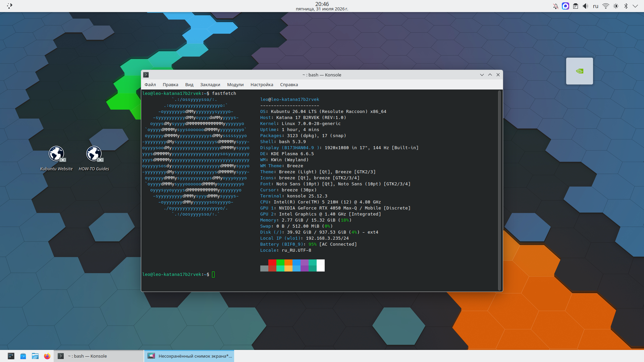The width and height of the screenshot is (644, 362).
Task: Click the 'Swap: 0 B / 512.00 MiB' line
Action: [297, 226]
